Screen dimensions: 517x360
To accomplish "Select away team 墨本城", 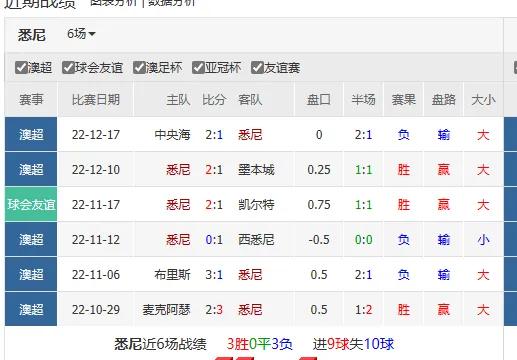I will coord(256,170).
